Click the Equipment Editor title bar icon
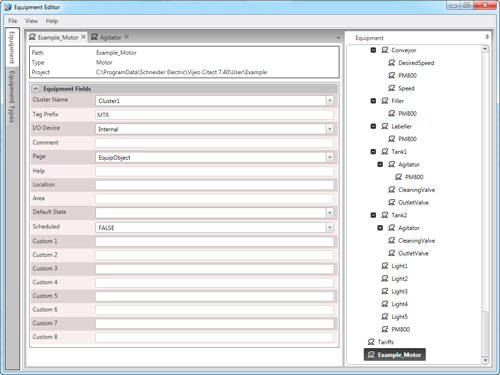Image resolution: width=500 pixels, height=375 pixels. (x=8, y=7)
